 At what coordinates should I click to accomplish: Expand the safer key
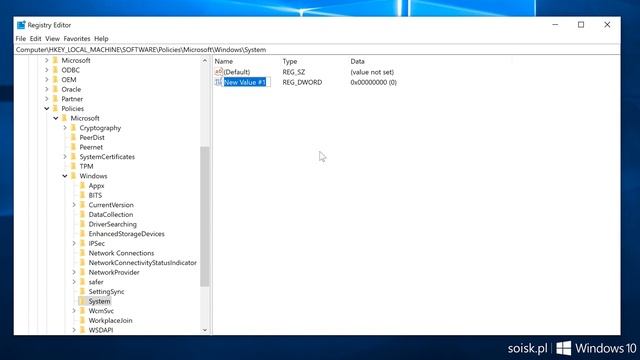74,282
